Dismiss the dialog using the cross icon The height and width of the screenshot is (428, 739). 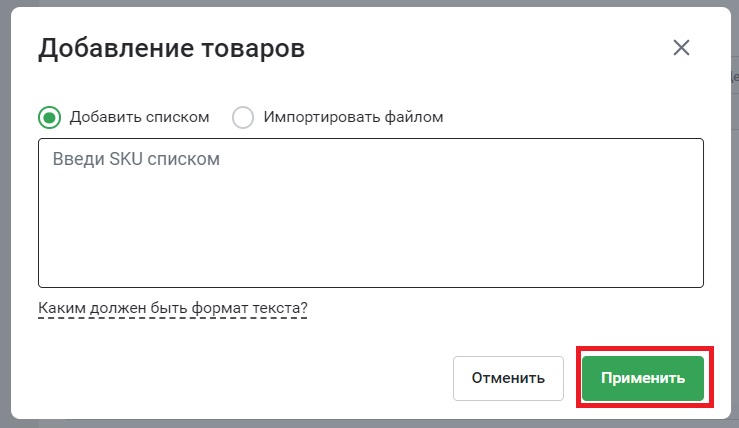[681, 48]
